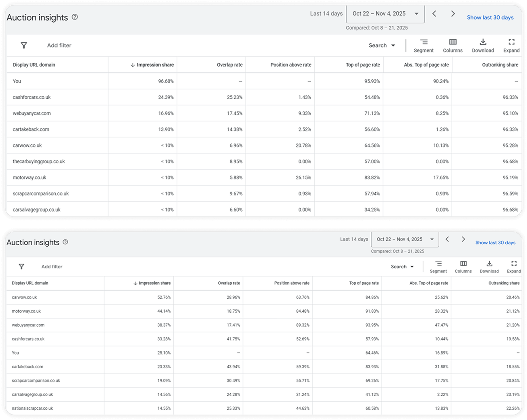
Task: Sort top table by Overlap rate
Action: pyautogui.click(x=230, y=65)
